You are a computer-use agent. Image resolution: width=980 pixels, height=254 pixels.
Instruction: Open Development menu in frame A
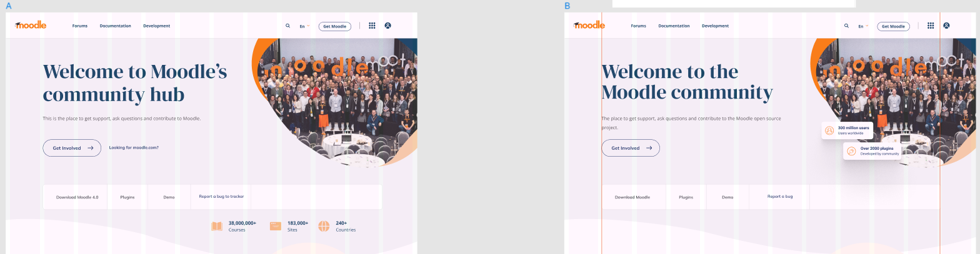[x=157, y=26]
